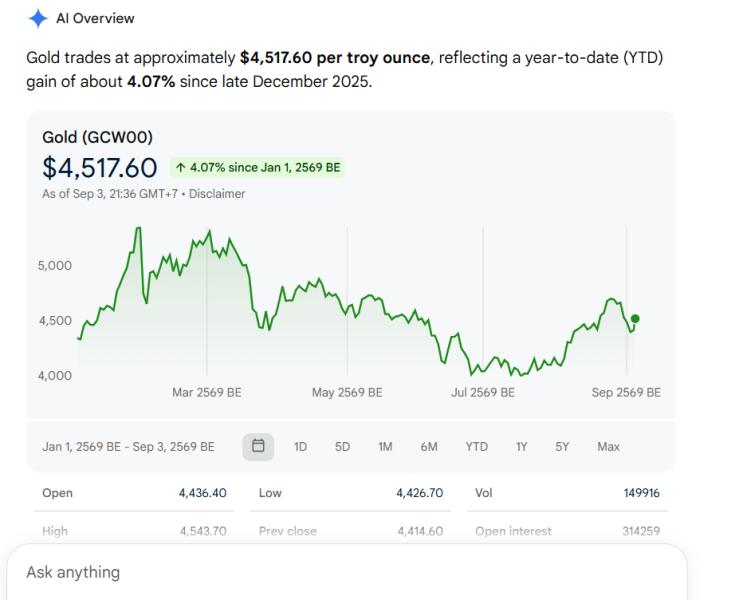Image resolution: width=743 pixels, height=600 pixels.
Task: Show the 1Y price chart
Action: (521, 447)
